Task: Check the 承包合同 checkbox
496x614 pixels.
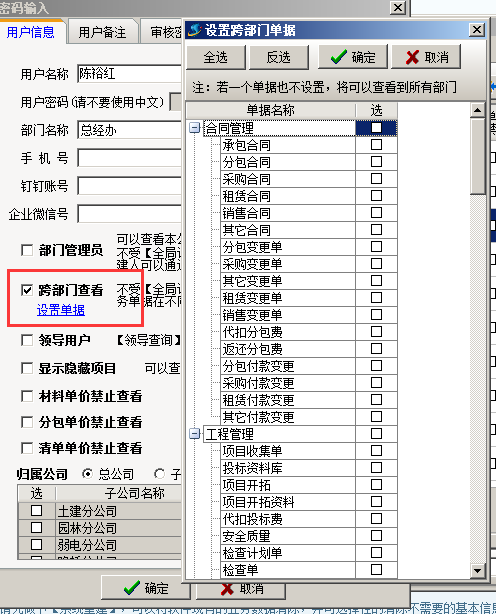Action: point(376,145)
